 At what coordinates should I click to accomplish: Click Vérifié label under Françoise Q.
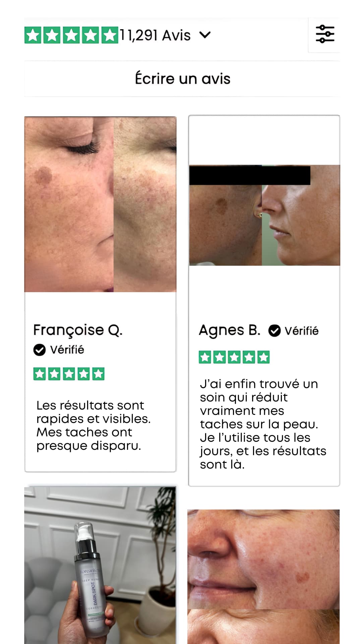pyautogui.click(x=67, y=350)
